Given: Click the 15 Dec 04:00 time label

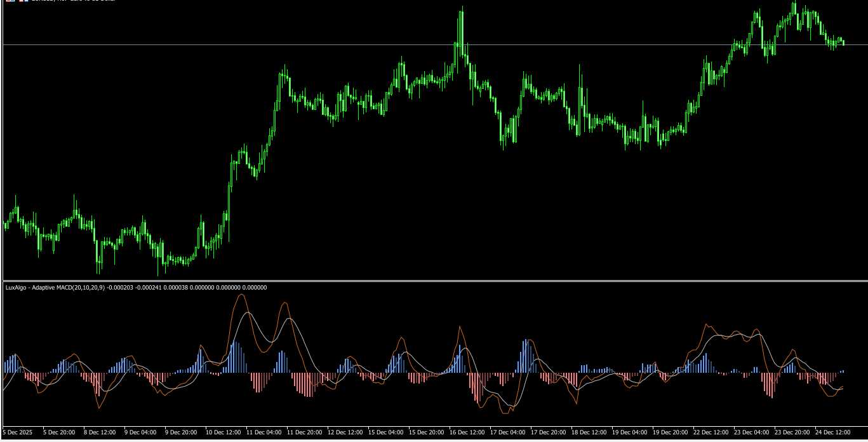Looking at the screenshot, I should coord(385,432).
